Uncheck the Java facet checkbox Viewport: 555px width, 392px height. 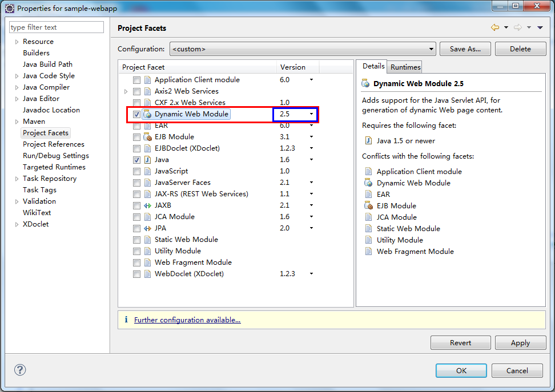(136, 160)
